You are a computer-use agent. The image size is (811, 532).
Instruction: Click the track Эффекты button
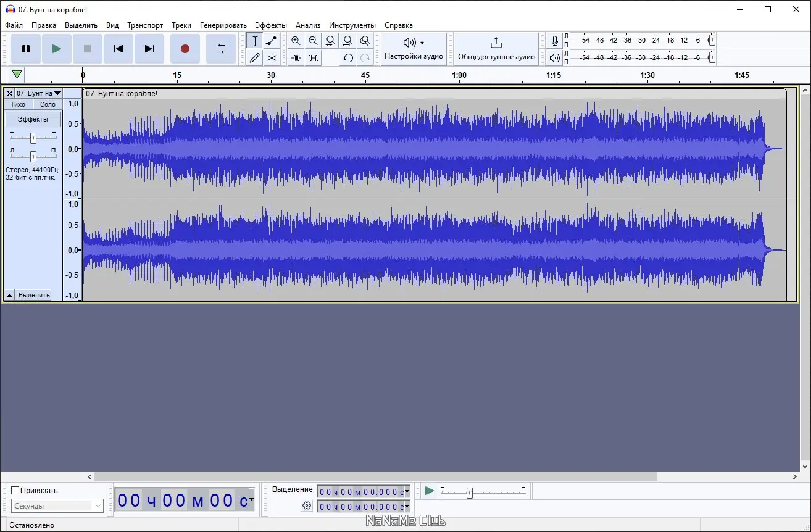[33, 119]
